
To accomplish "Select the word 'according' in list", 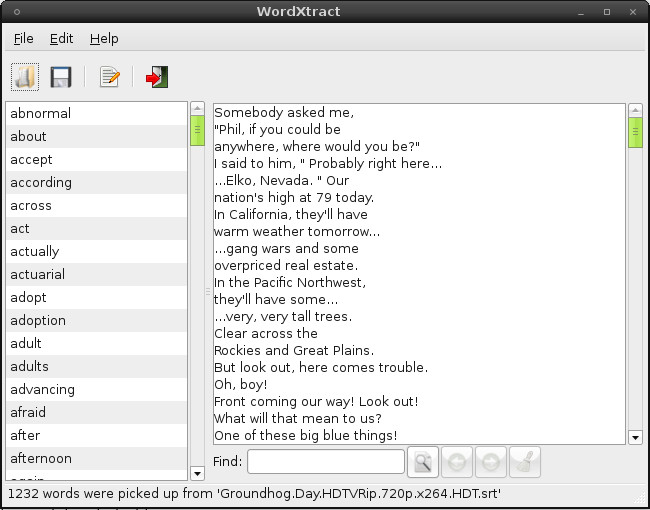I will click(97, 182).
